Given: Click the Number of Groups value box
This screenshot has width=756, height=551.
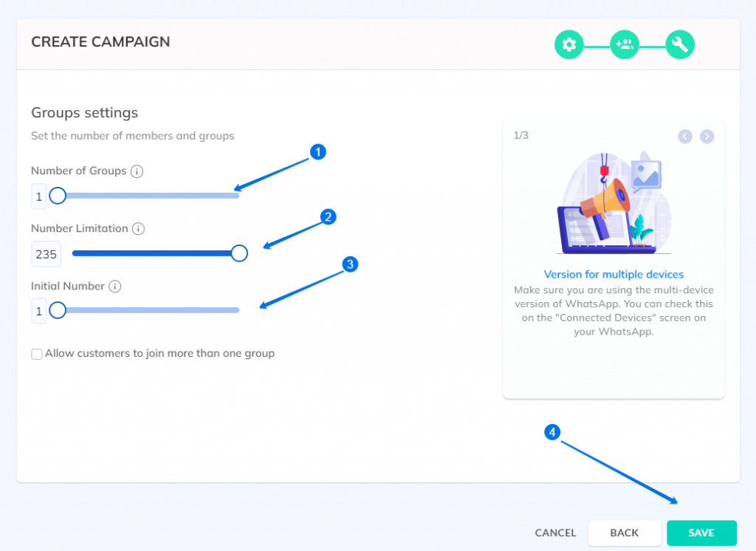Looking at the screenshot, I should pos(39,196).
